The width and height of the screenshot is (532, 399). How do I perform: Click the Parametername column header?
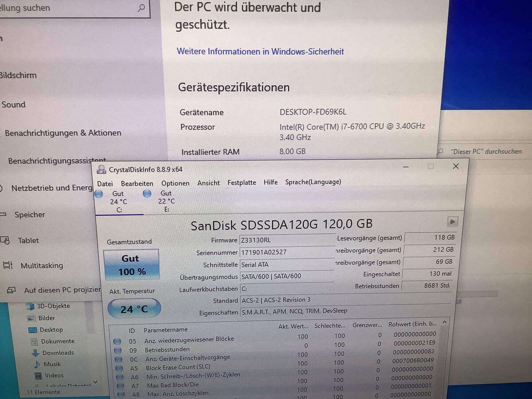click(x=165, y=330)
